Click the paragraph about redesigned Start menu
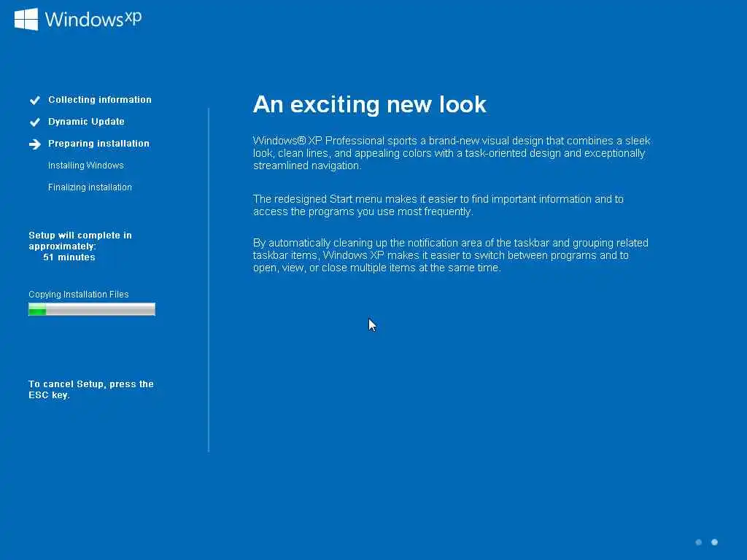 [x=438, y=205]
